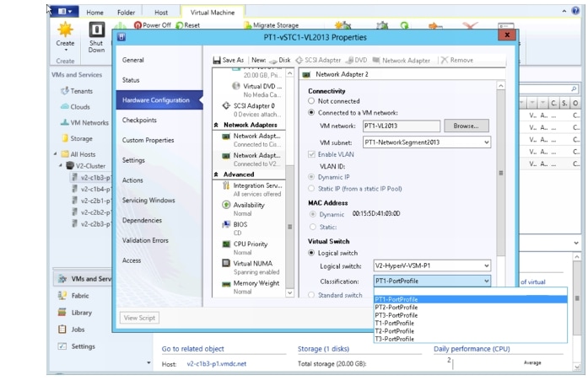This screenshot has height=386, width=588.
Task: Open help question mark icon
Action: point(575,10)
